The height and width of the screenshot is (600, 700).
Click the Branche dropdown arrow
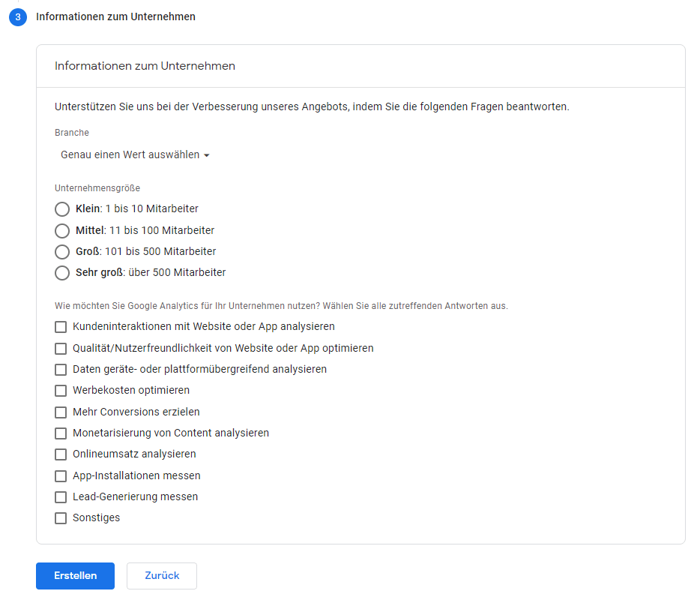pyautogui.click(x=207, y=155)
